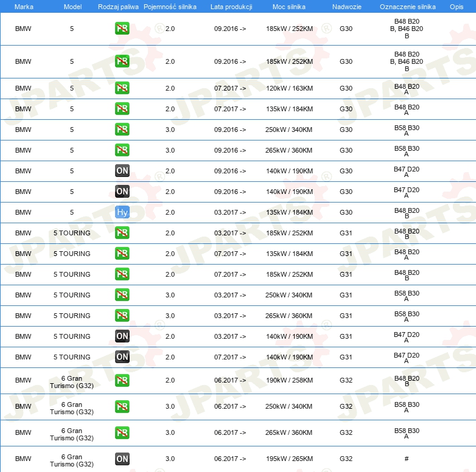Click the Lata produkcji column header

(x=231, y=6)
